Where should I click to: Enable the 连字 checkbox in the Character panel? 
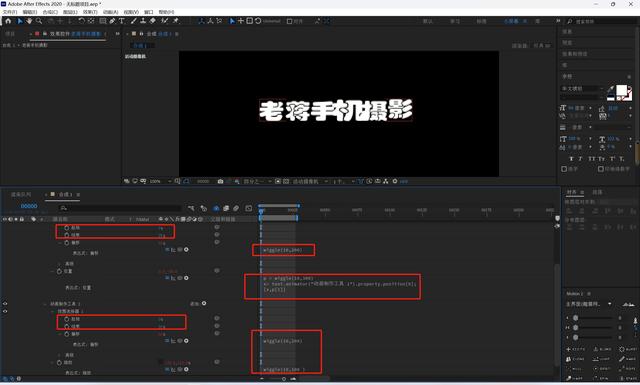(x=564, y=169)
